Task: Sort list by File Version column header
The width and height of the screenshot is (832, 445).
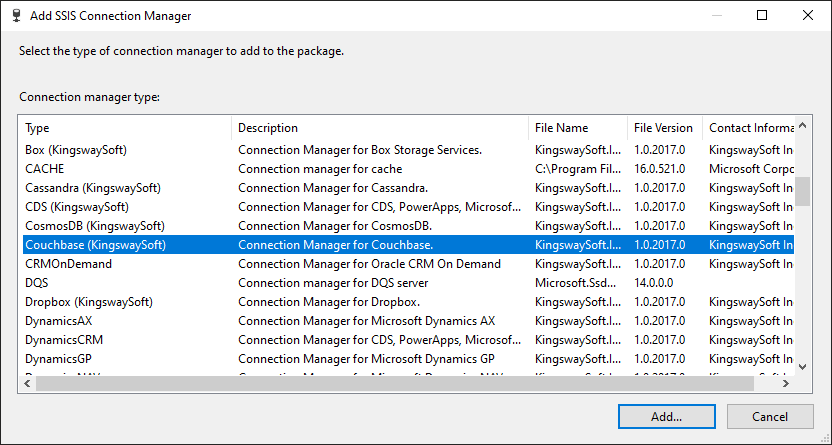Action: (665, 128)
